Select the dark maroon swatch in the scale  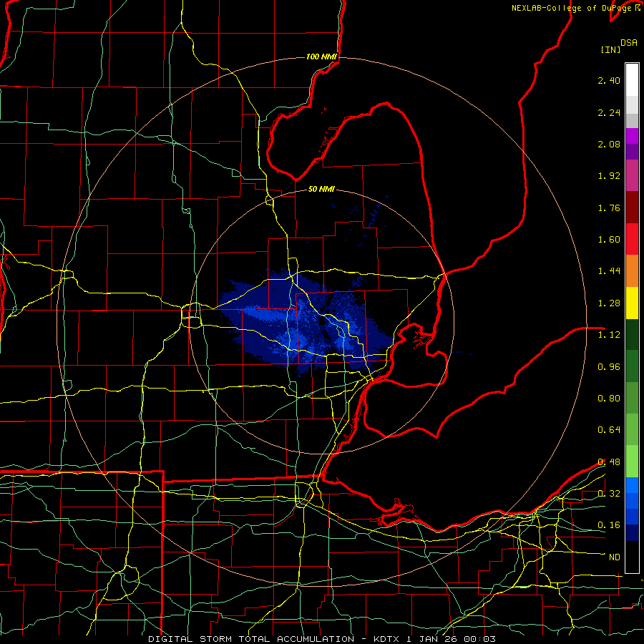(632, 208)
